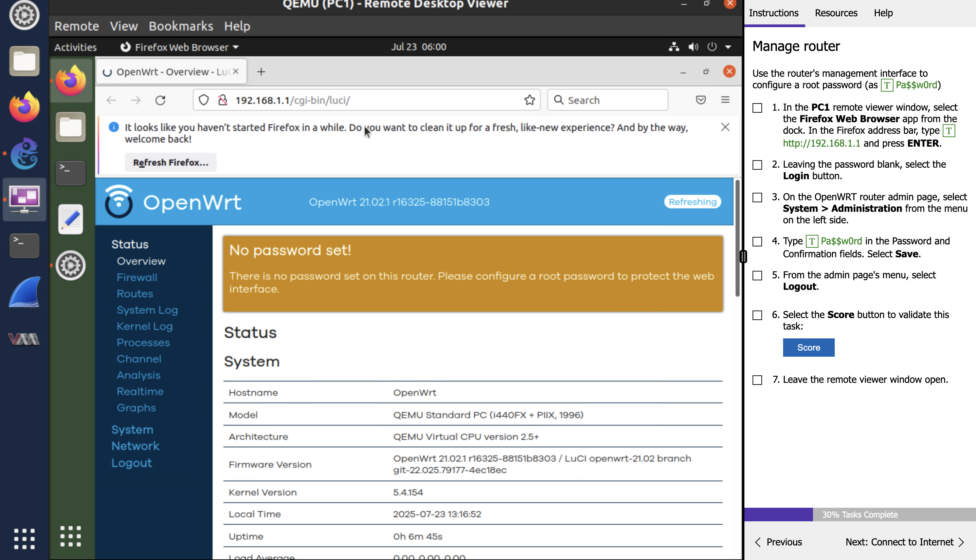Launch Terminal icon in the inner PC1 dock
976x560 pixels.
point(71,173)
